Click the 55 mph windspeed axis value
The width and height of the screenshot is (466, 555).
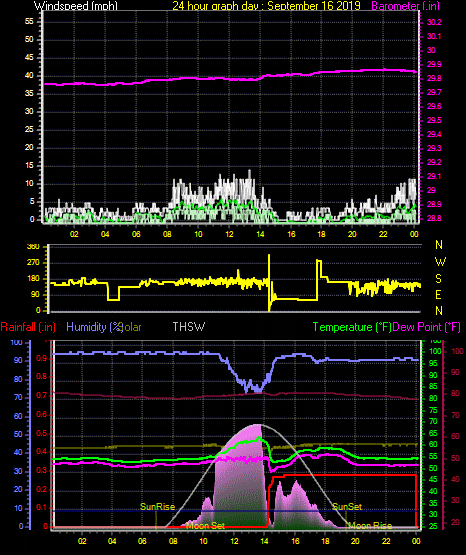[29, 22]
